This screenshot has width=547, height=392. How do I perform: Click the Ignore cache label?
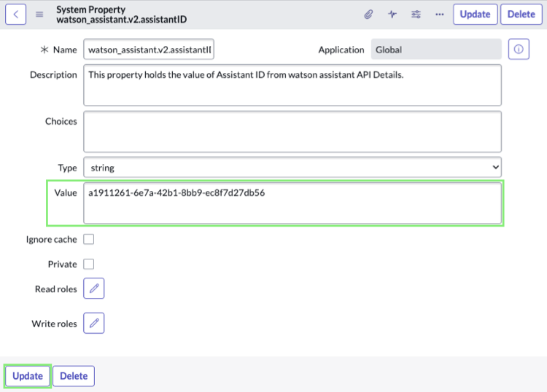[51, 240]
